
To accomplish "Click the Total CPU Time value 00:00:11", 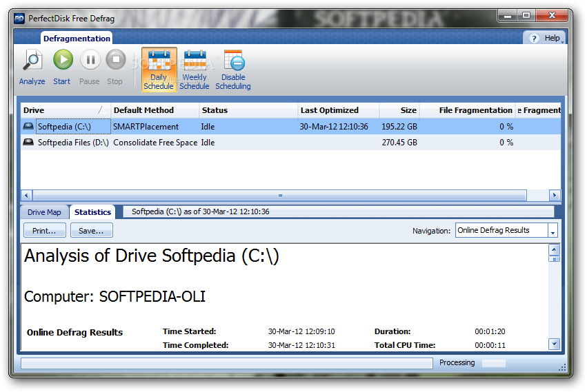I will tap(490, 345).
